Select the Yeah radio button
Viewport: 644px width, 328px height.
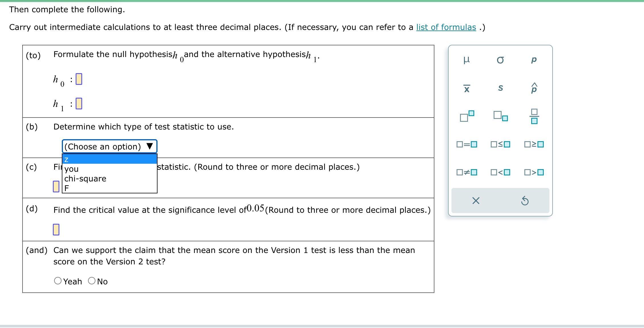pyautogui.click(x=58, y=281)
